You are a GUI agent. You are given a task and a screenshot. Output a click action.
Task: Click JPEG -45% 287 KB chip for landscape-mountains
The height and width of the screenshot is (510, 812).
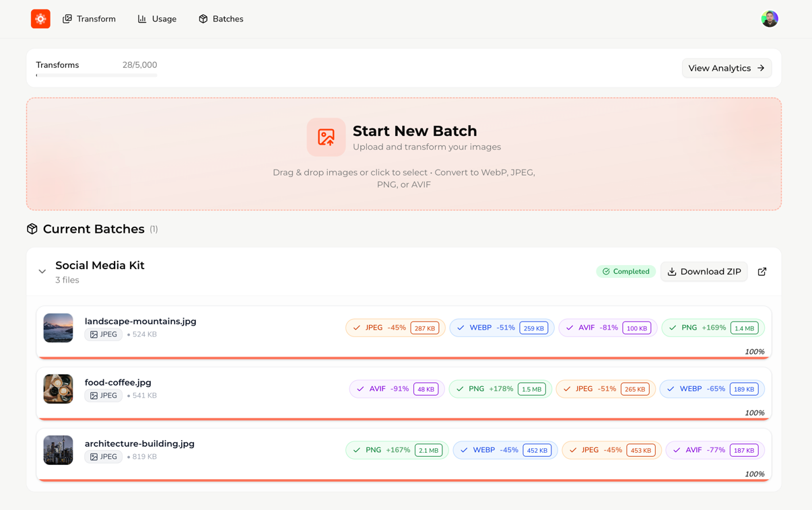pyautogui.click(x=395, y=328)
